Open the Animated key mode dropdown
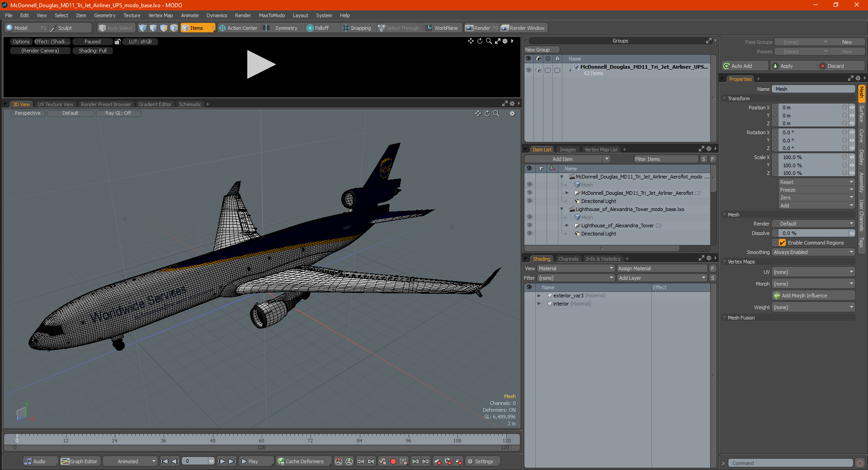This screenshot has width=868, height=470. click(x=130, y=461)
